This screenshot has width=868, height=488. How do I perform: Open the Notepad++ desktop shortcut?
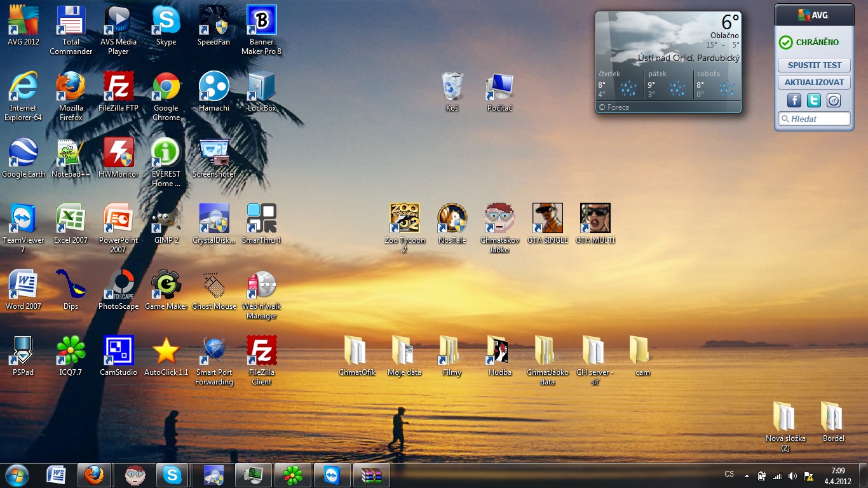(71, 153)
